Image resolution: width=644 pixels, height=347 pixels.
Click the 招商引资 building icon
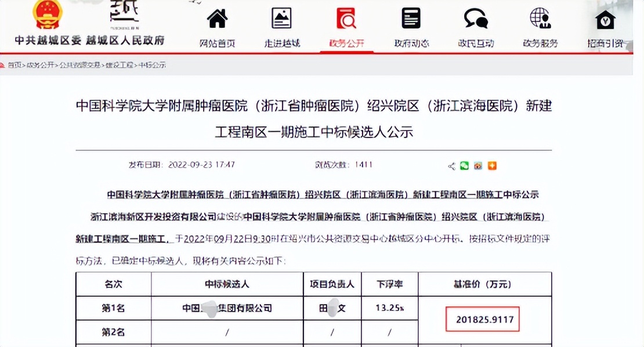[x=606, y=18]
